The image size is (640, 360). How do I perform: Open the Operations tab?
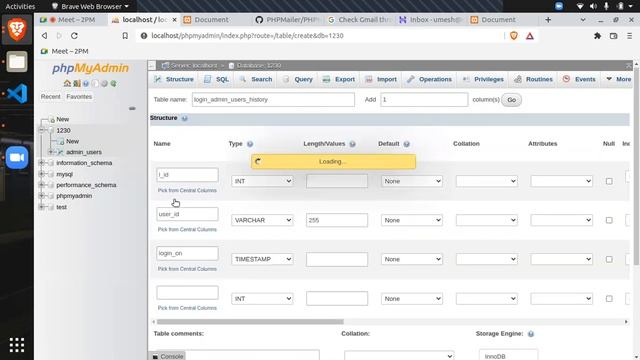[429, 80]
